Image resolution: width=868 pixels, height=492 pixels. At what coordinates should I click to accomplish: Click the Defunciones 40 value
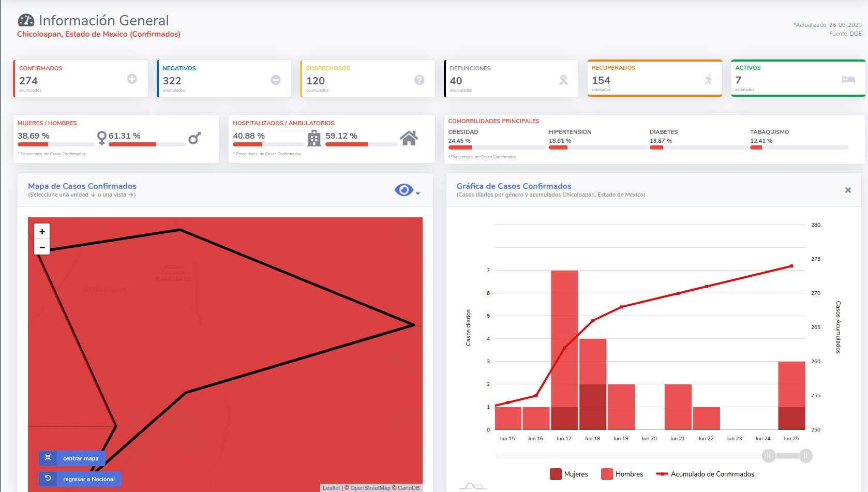456,81
